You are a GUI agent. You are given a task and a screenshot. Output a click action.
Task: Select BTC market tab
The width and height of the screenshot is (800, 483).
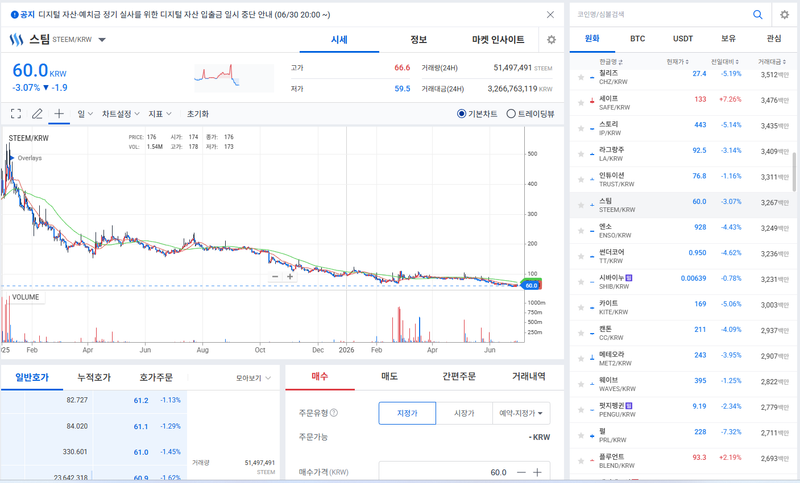[637, 39]
